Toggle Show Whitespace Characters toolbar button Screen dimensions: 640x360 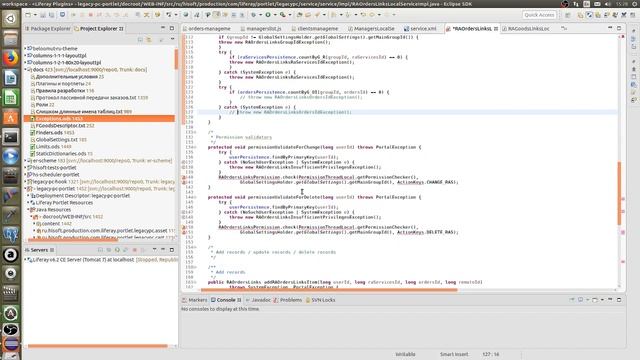(242, 15)
